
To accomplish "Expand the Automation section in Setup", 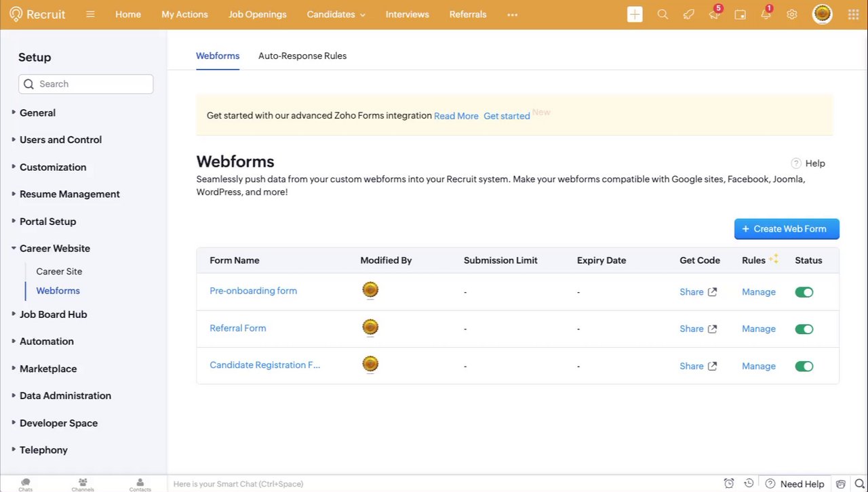I will (46, 342).
